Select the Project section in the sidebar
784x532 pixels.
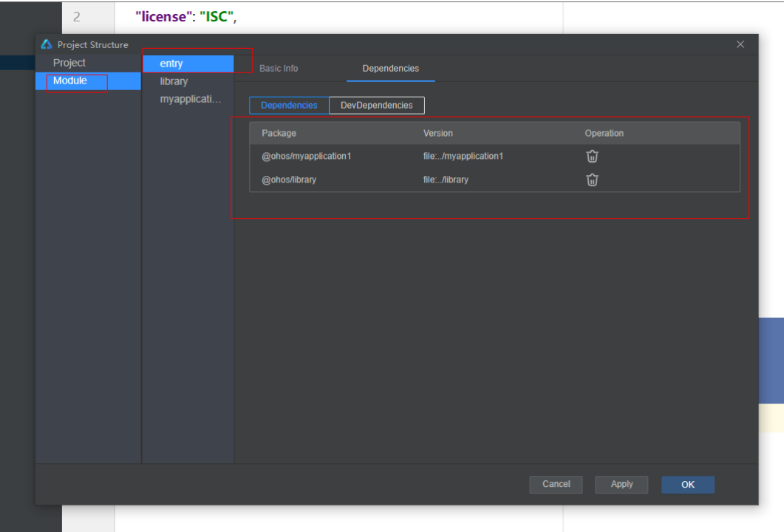click(x=69, y=63)
